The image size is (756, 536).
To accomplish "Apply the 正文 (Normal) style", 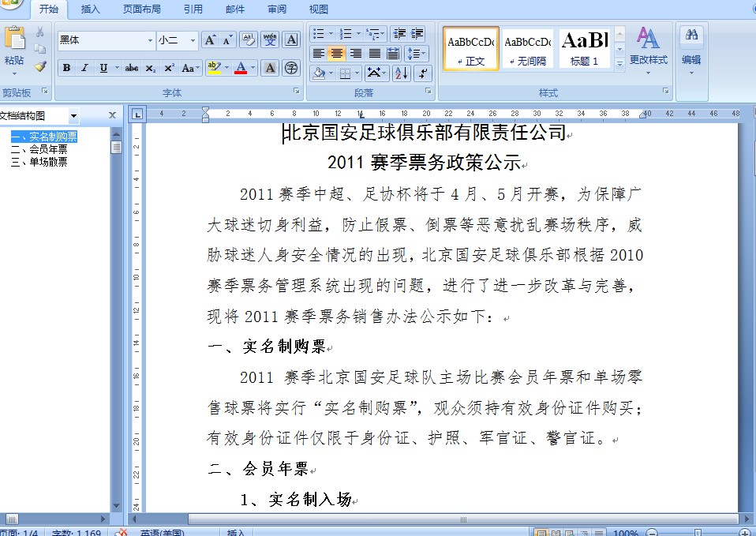I will pyautogui.click(x=470, y=49).
